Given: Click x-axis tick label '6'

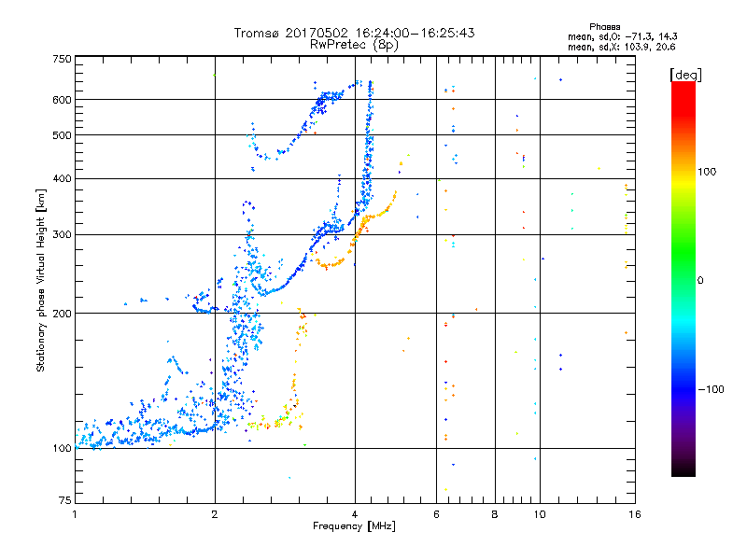Looking at the screenshot, I should (436, 514).
